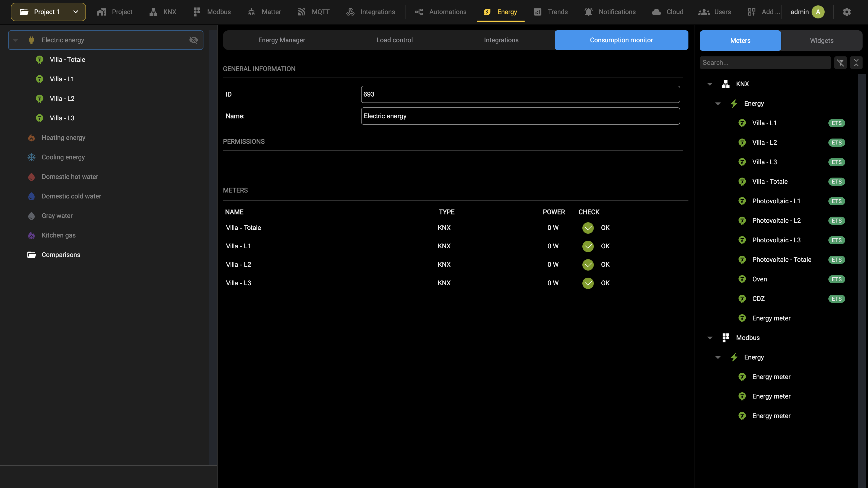Select Photovoltaic - L1 meter
This screenshot has height=488, width=868.
(x=776, y=201)
